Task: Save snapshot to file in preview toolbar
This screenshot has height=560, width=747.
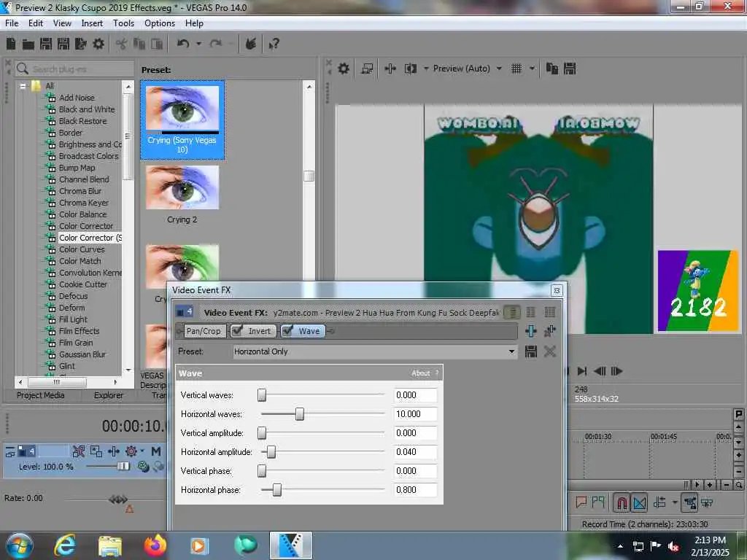Action: (570, 69)
